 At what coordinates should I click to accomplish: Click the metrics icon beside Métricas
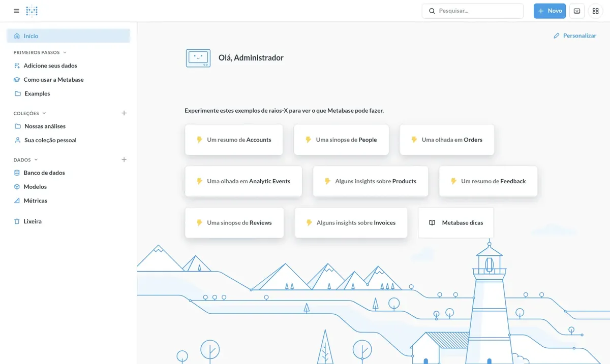coord(17,201)
